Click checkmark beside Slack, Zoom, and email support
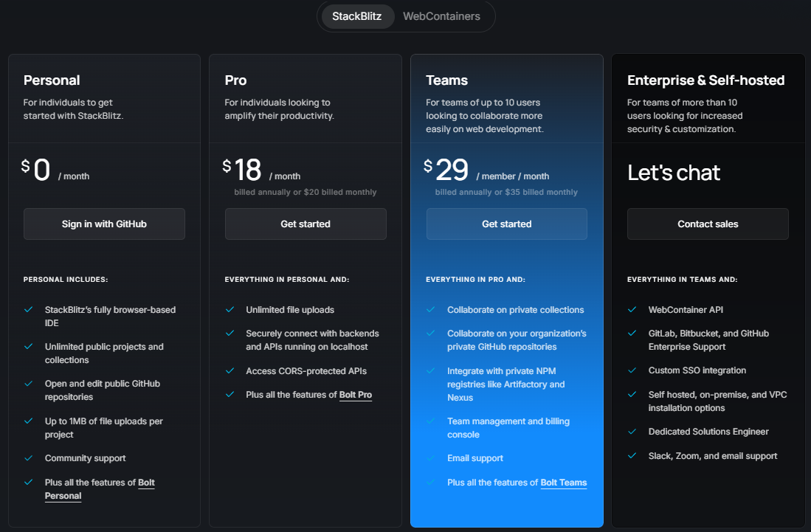This screenshot has width=811, height=532. click(x=632, y=455)
